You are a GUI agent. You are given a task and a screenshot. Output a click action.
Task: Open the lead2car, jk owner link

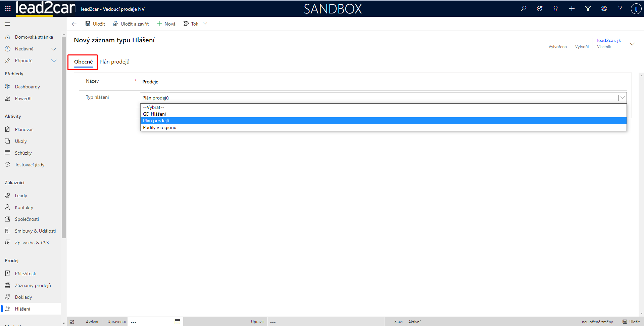click(609, 40)
